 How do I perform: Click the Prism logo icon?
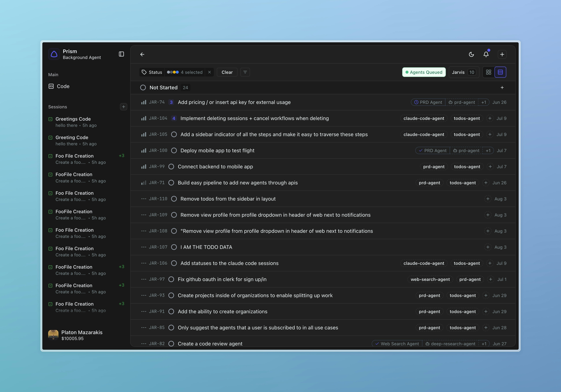coord(54,54)
